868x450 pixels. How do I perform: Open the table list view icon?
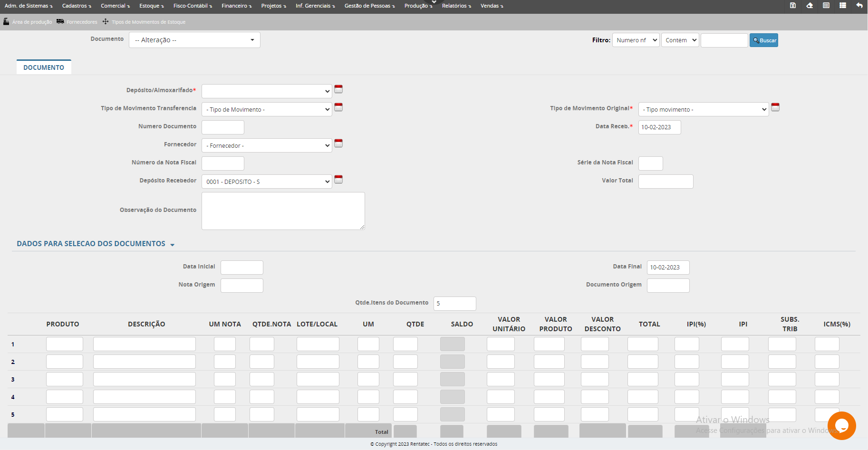click(843, 6)
